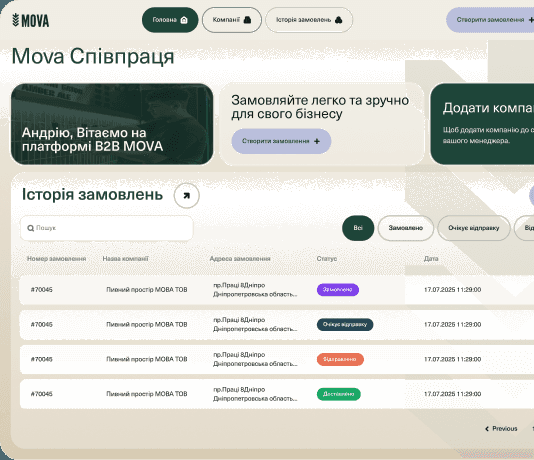Screen dimensions: 534x460
Task: Focus the Пошук search field
Action: click(x=107, y=228)
